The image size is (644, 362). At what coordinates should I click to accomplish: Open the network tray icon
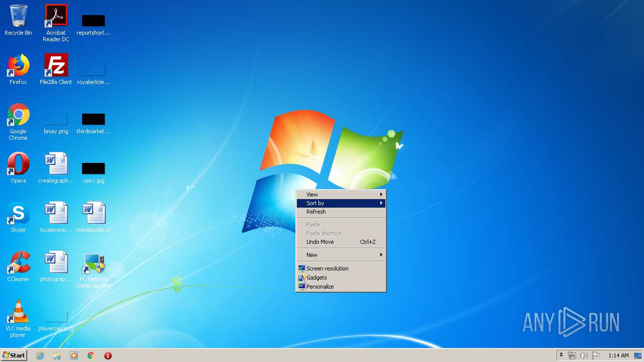572,355
